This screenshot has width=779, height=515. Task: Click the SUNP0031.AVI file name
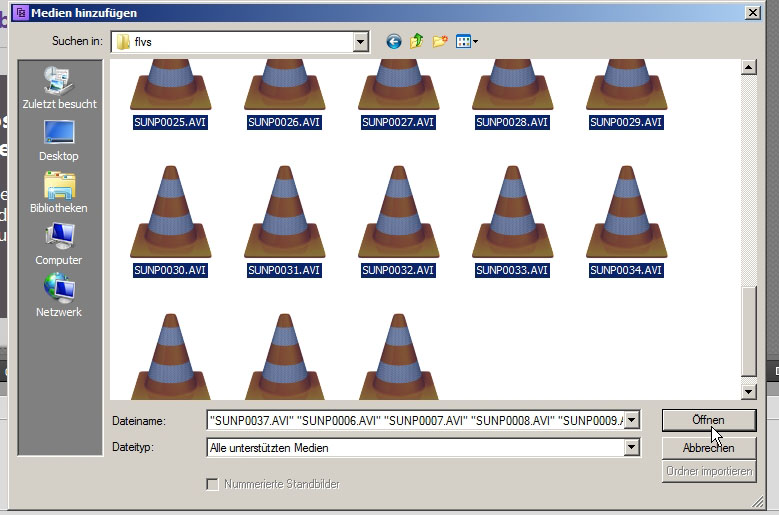(x=284, y=270)
